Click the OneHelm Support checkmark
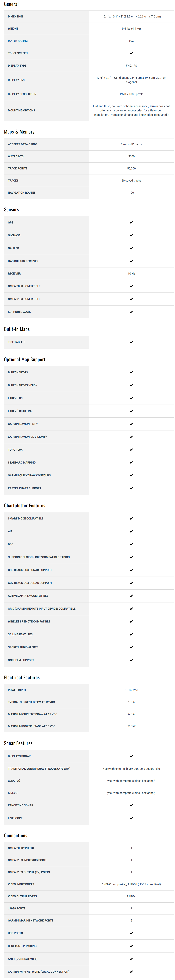Image resolution: width=175 pixels, height=980 pixels. [x=131, y=660]
